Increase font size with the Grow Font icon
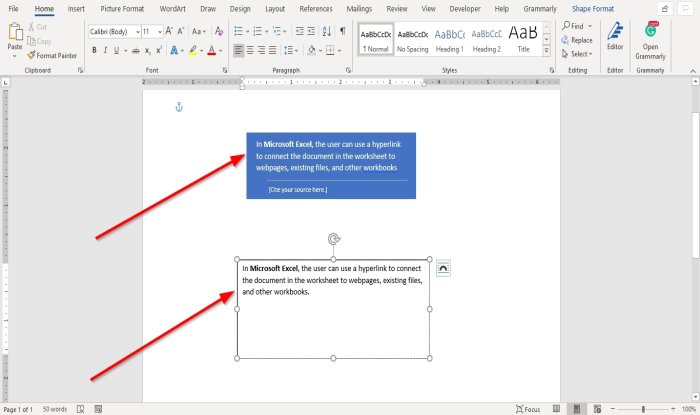Viewport: 700px width, 415px height. [169, 31]
